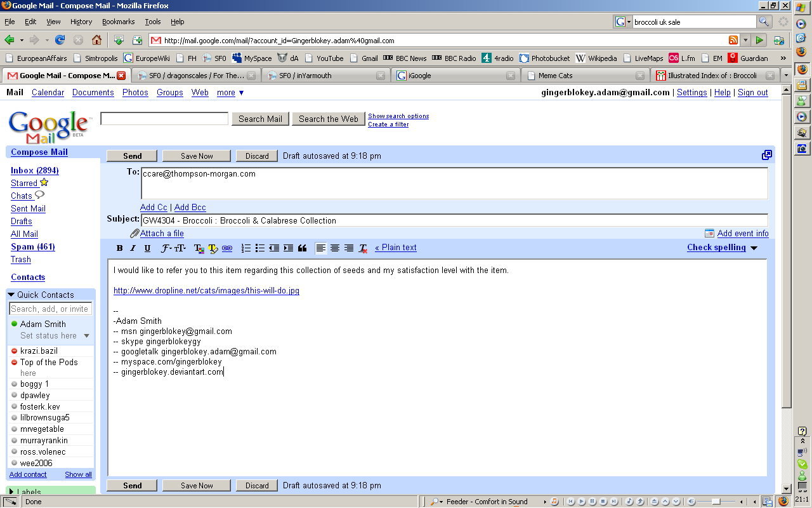
Task: Open the Wikipedia bookmark
Action: pyautogui.click(x=596, y=58)
